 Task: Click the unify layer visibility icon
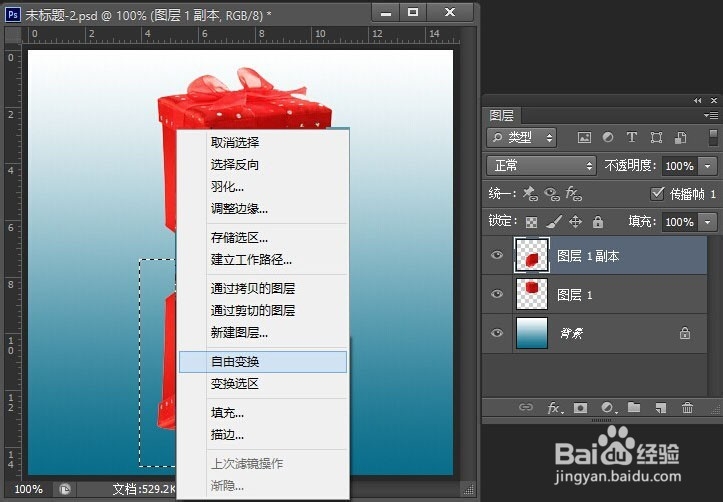552,194
